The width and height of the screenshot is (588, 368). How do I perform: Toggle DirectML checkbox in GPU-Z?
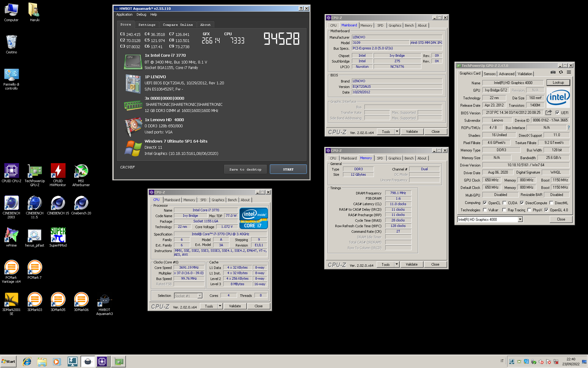point(551,203)
